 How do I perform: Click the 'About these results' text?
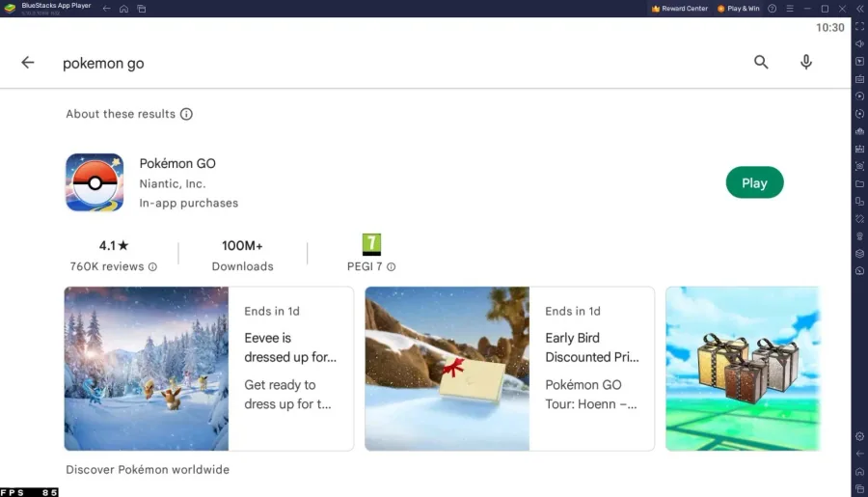(x=121, y=114)
